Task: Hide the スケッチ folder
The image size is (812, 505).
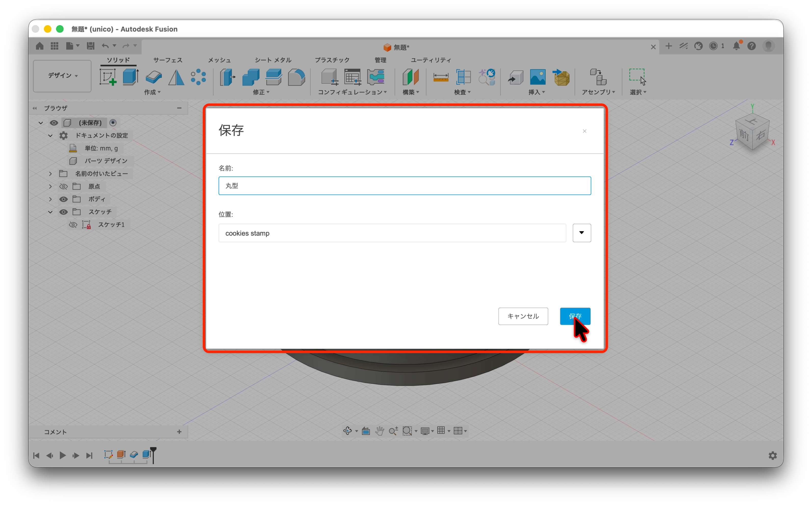Action: pos(63,212)
